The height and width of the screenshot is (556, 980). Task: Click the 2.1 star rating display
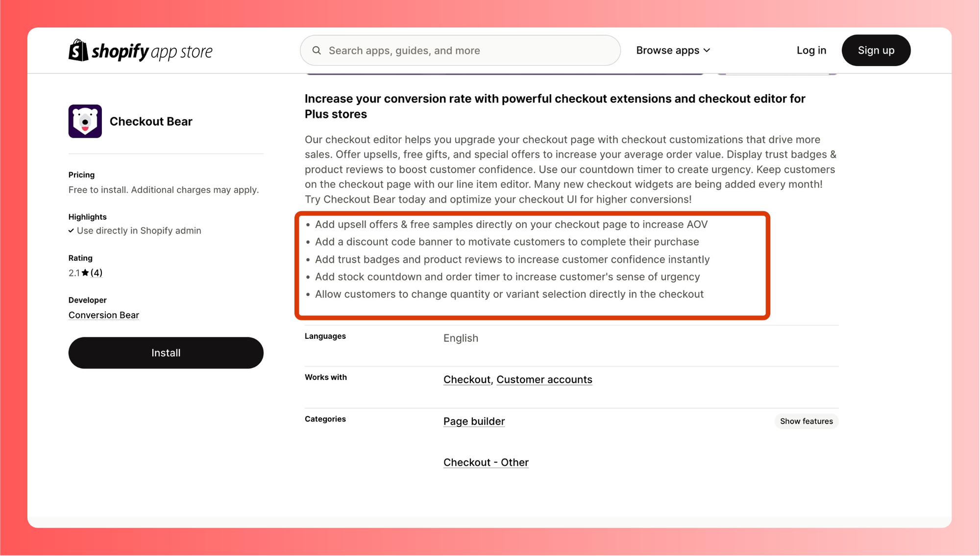point(84,273)
